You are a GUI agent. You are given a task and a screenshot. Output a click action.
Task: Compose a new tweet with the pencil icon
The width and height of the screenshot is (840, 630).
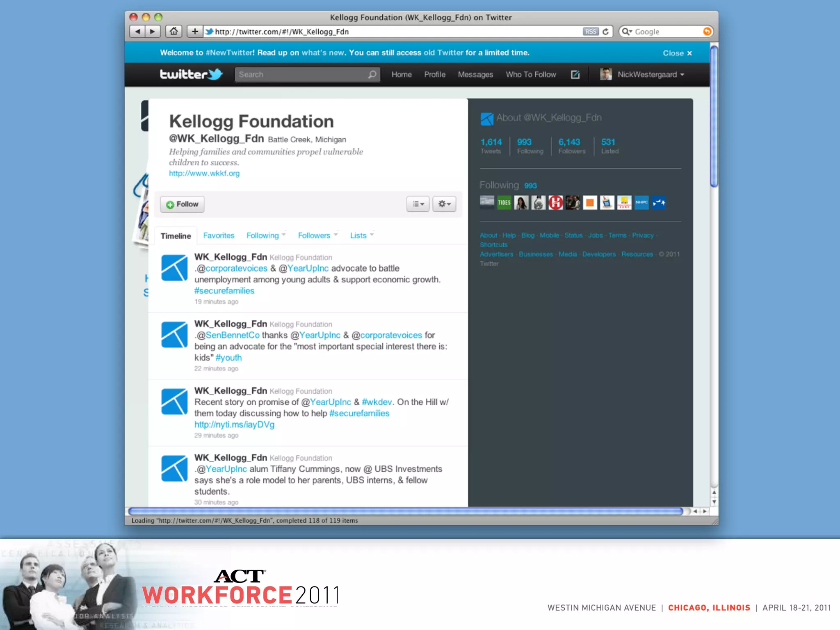[x=575, y=74]
